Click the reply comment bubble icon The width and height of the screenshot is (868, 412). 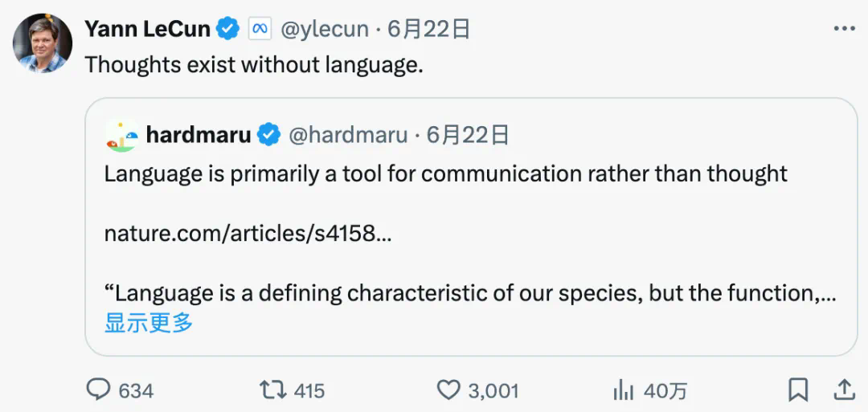(98, 390)
